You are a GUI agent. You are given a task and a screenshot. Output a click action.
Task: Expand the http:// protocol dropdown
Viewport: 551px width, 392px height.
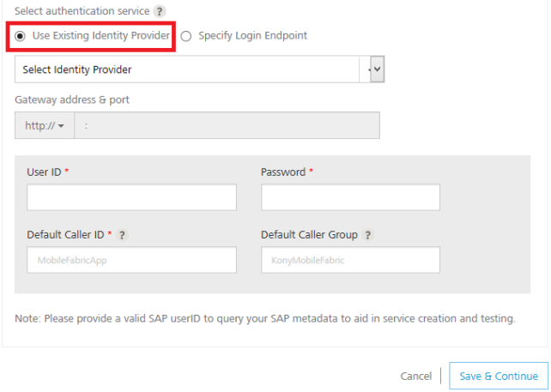[45, 125]
